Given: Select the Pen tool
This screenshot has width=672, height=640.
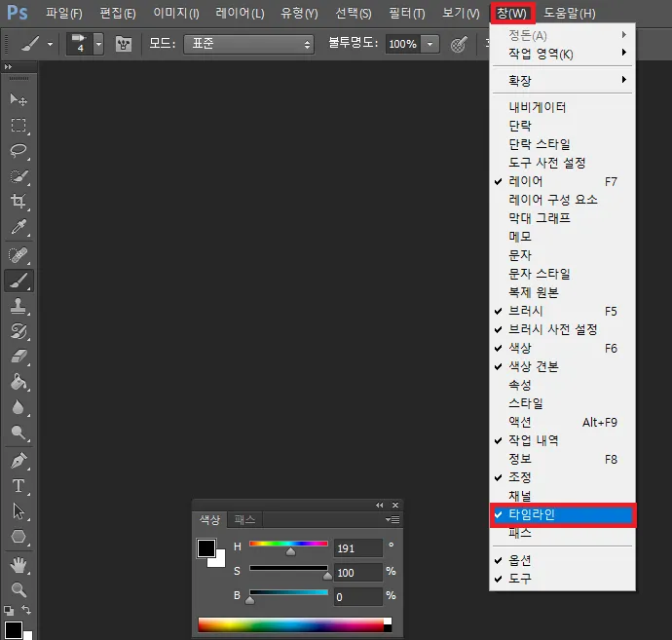Looking at the screenshot, I should (x=19, y=461).
